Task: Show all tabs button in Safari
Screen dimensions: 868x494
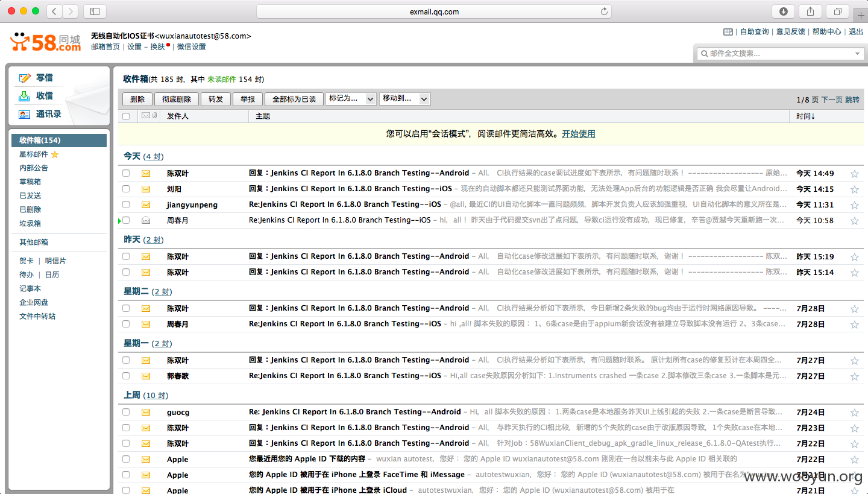Action: 838,11
